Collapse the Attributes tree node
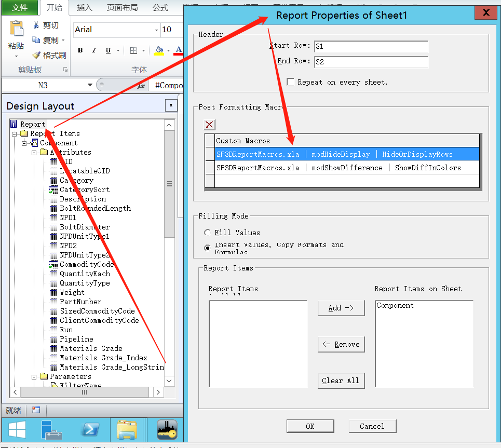Image resolution: width=501 pixels, height=448 pixels. pos(34,153)
